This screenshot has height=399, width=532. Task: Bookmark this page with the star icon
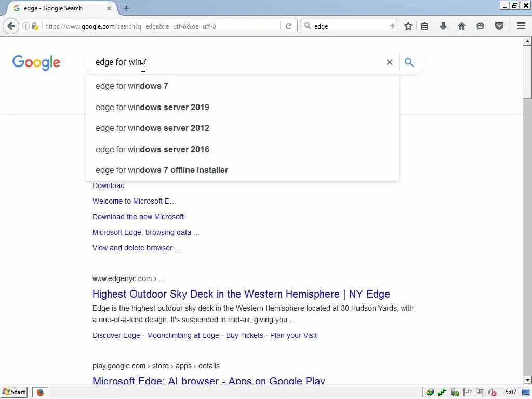408,26
